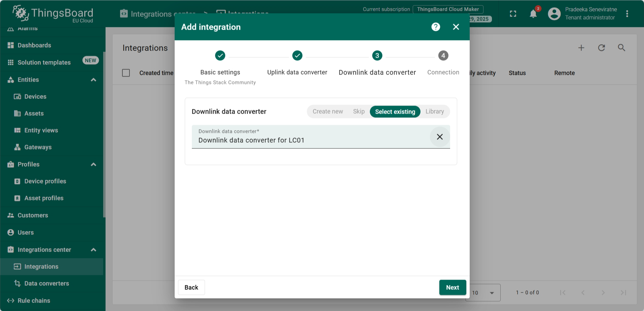Open the Add integration help icon
The width and height of the screenshot is (644, 311).
[x=436, y=27]
